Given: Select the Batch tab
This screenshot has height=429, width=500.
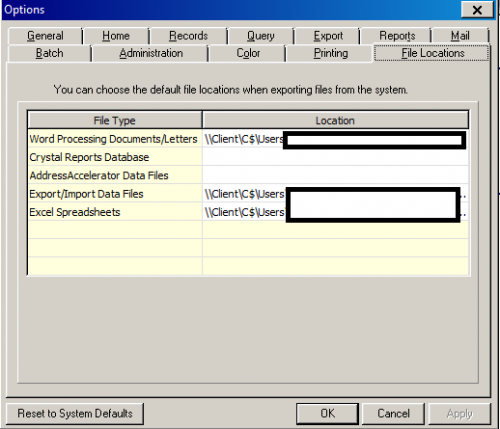Looking at the screenshot, I should coord(49,53).
